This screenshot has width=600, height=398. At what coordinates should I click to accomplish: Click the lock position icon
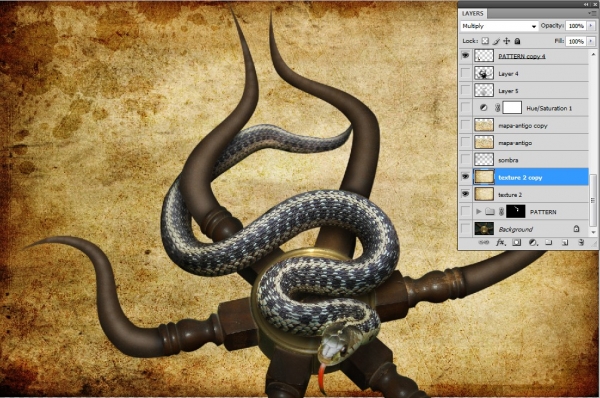(x=507, y=41)
